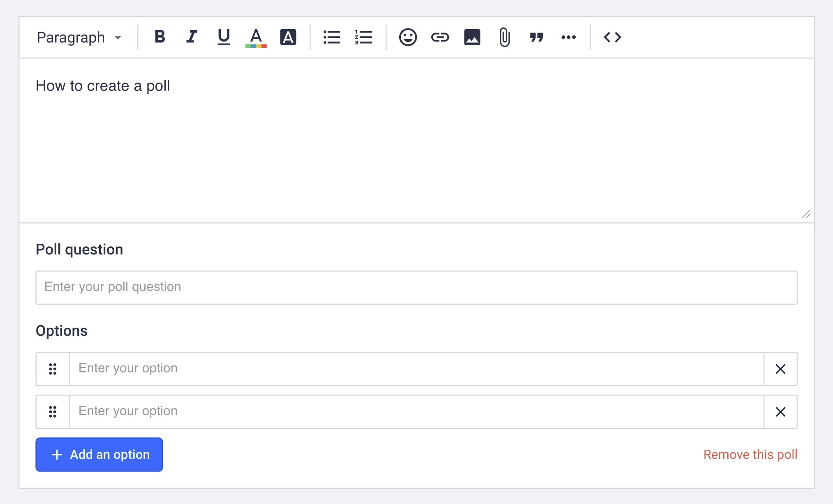The width and height of the screenshot is (833, 504).
Task: Click the 'Options' heading
Action: tap(62, 331)
